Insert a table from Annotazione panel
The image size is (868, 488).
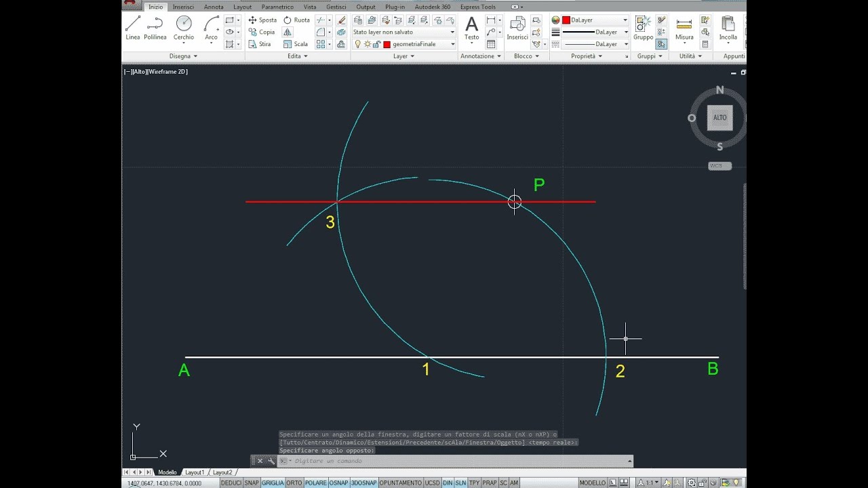coord(490,44)
